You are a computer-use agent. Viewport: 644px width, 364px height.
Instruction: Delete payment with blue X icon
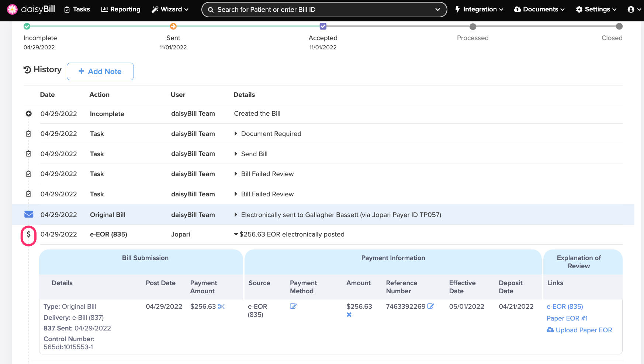[x=349, y=315]
